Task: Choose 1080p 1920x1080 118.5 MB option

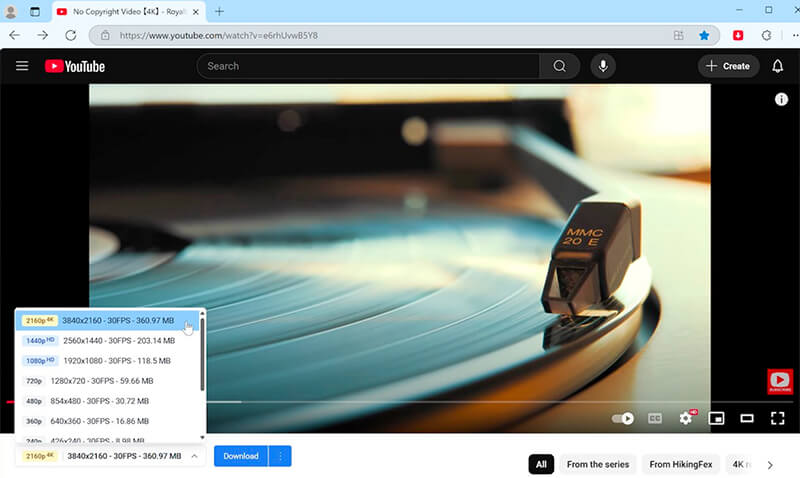Action: 107,361
